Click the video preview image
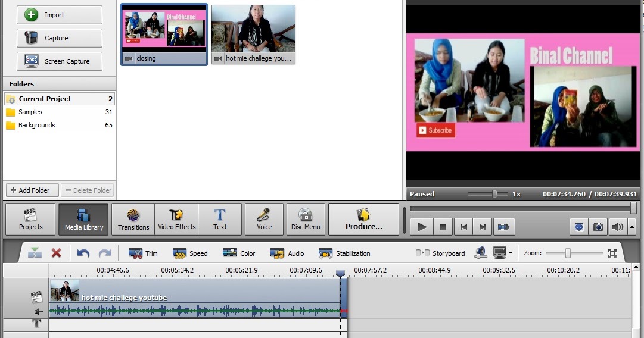Screen dimensions: 644x338 pos(522,92)
